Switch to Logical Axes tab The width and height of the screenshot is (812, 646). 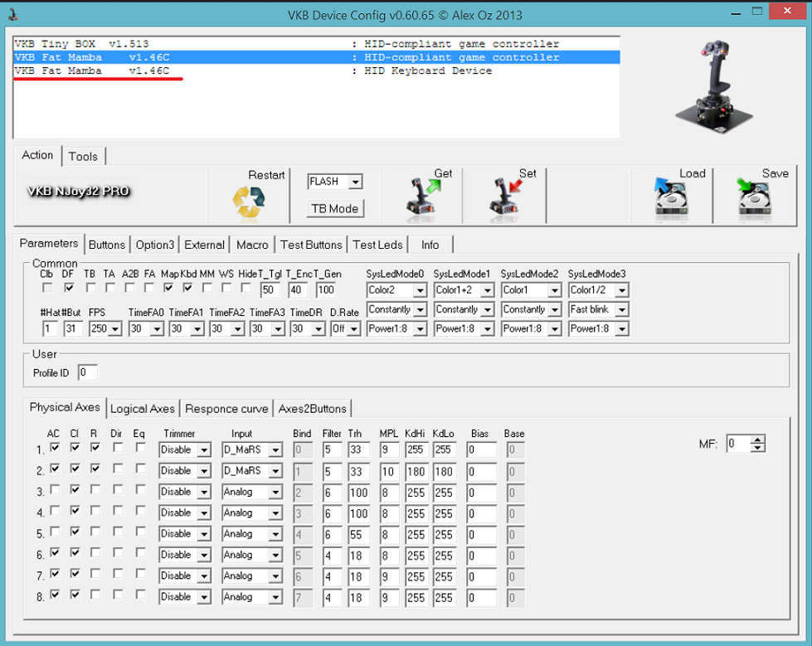pyautogui.click(x=143, y=409)
